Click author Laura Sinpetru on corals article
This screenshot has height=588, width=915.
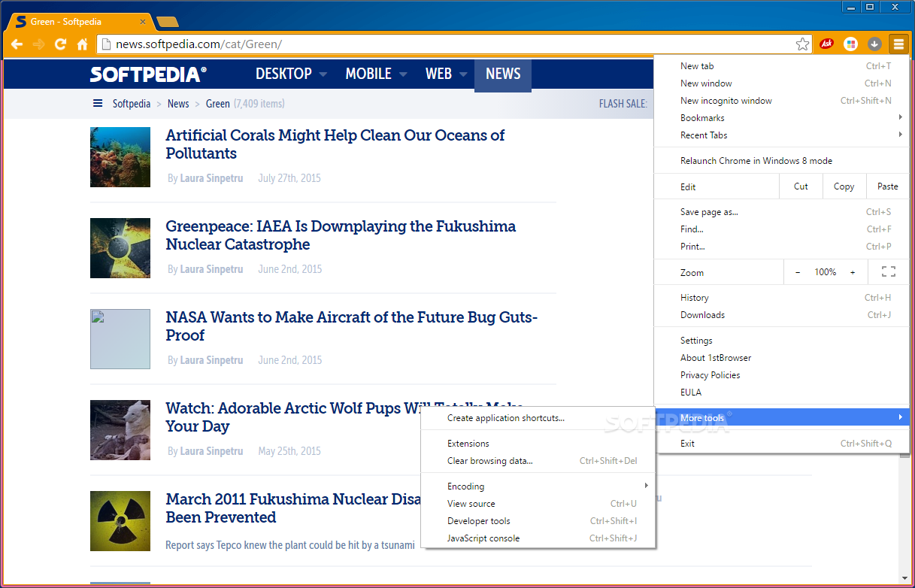[211, 178]
